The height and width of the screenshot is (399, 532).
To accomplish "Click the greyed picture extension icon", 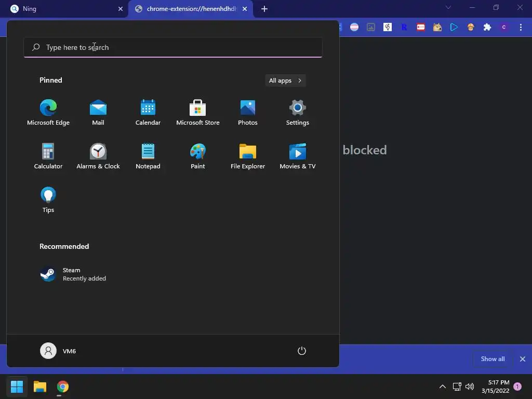I will [x=371, y=27].
